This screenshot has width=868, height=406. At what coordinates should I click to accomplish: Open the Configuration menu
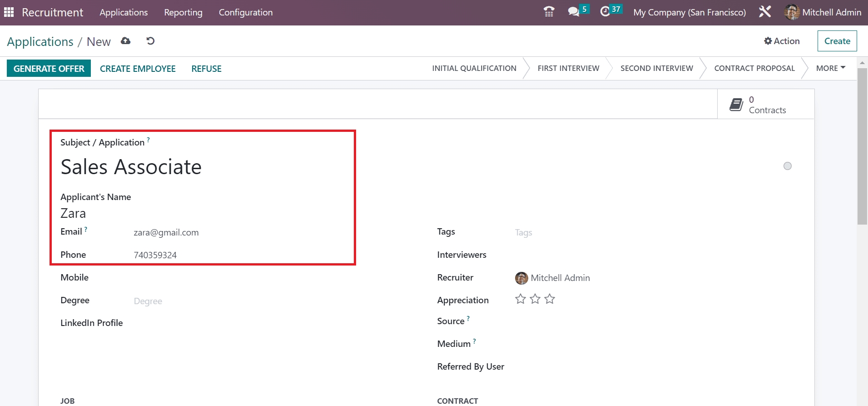click(245, 12)
